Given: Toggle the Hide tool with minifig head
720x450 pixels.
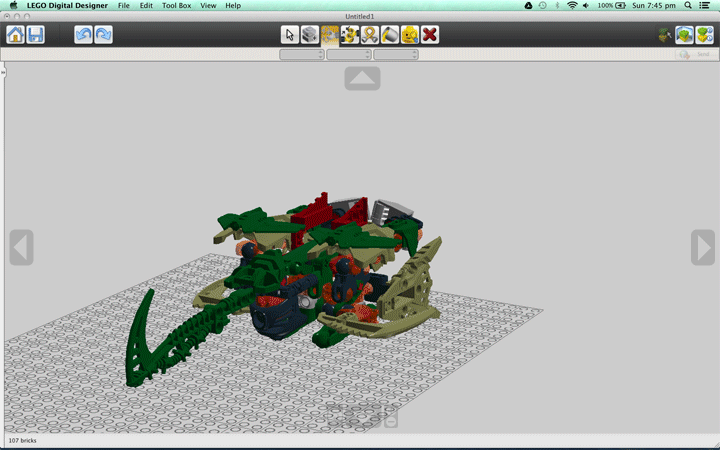Looking at the screenshot, I should tap(410, 34).
